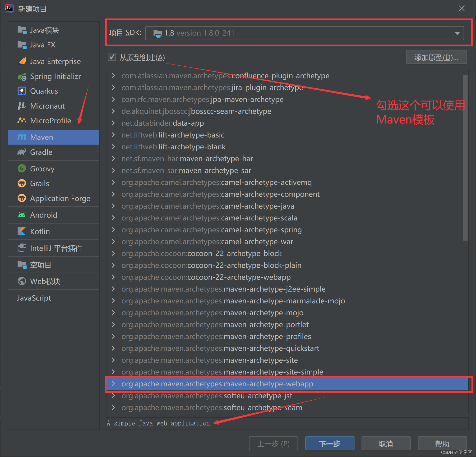Click the Android robot icon
The width and height of the screenshot is (476, 457).
point(22,215)
